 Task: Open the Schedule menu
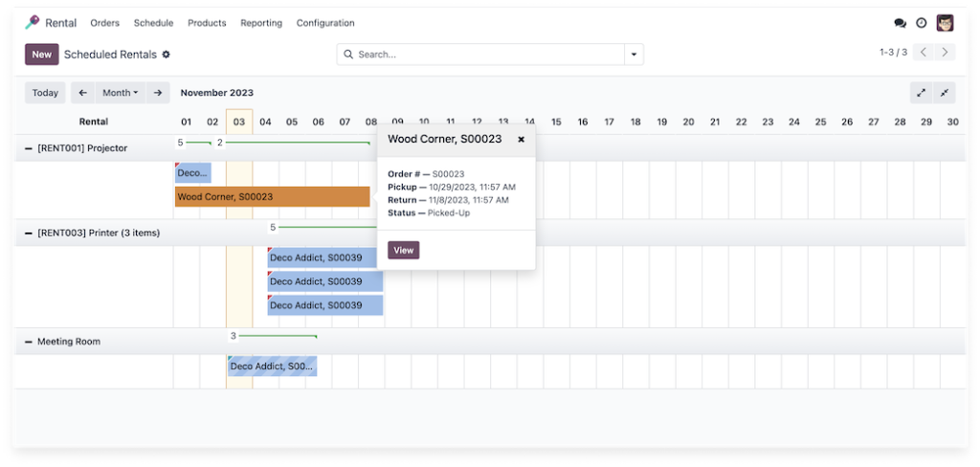click(153, 23)
